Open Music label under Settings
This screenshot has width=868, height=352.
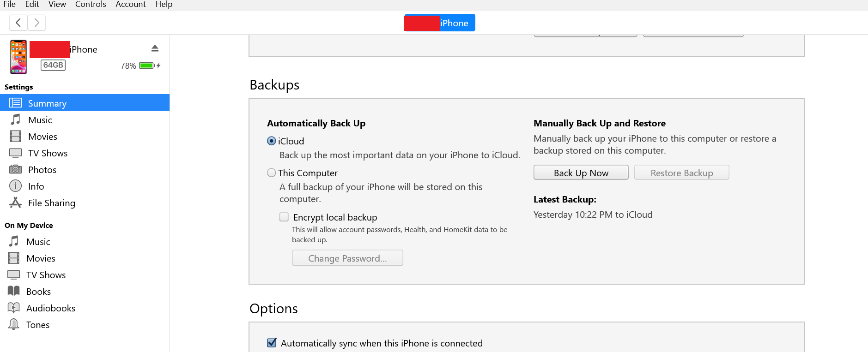(40, 120)
